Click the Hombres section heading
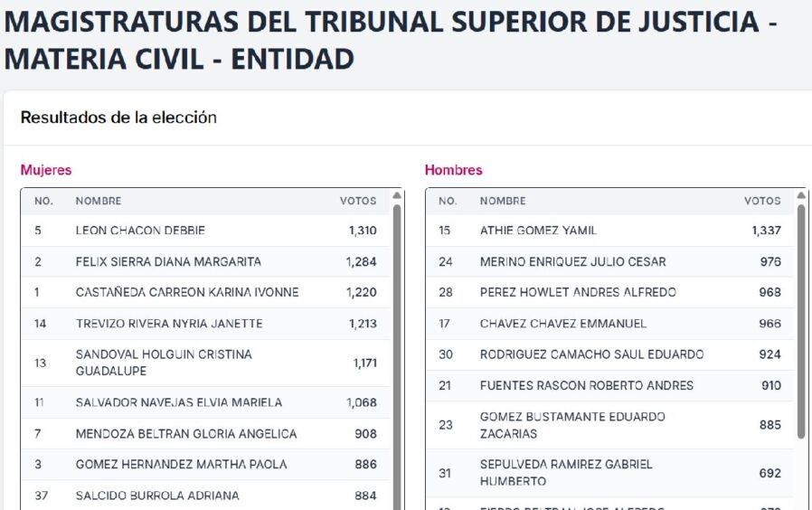This screenshot has width=812, height=510. (453, 170)
